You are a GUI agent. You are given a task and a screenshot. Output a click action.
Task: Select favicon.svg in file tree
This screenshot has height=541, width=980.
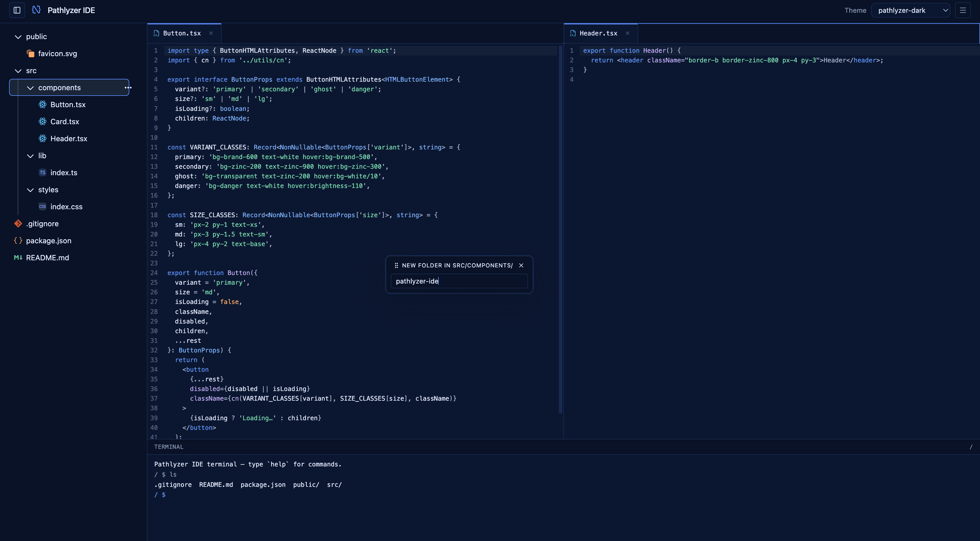(58, 54)
